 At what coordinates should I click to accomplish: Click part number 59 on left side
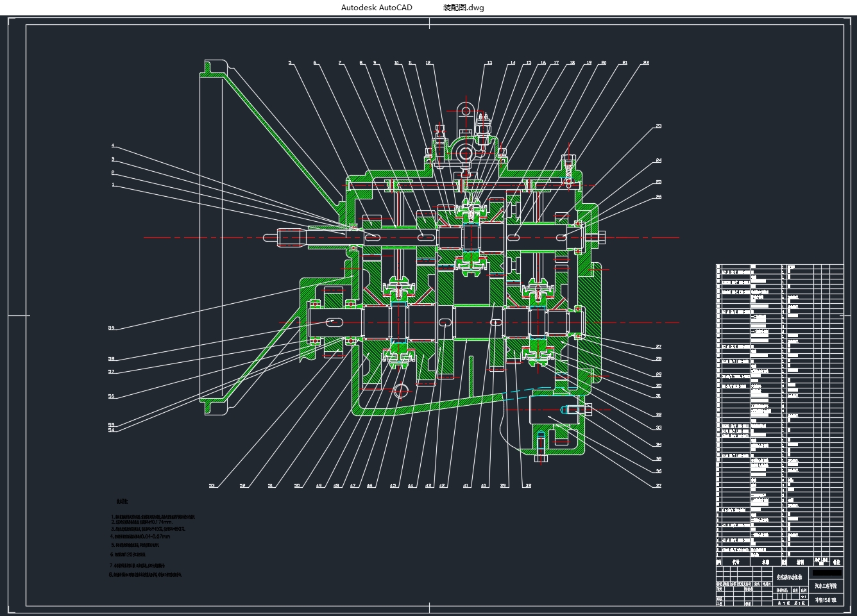tap(112, 328)
